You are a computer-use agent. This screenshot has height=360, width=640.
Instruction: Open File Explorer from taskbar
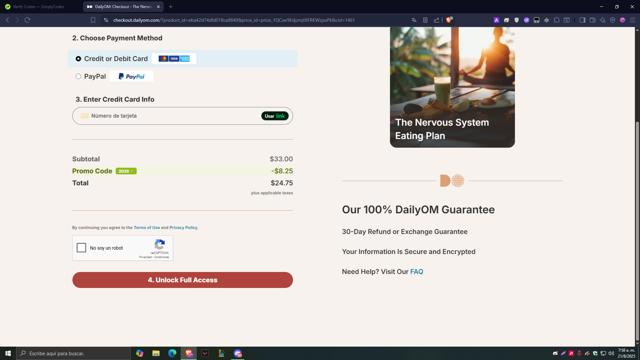click(x=156, y=353)
